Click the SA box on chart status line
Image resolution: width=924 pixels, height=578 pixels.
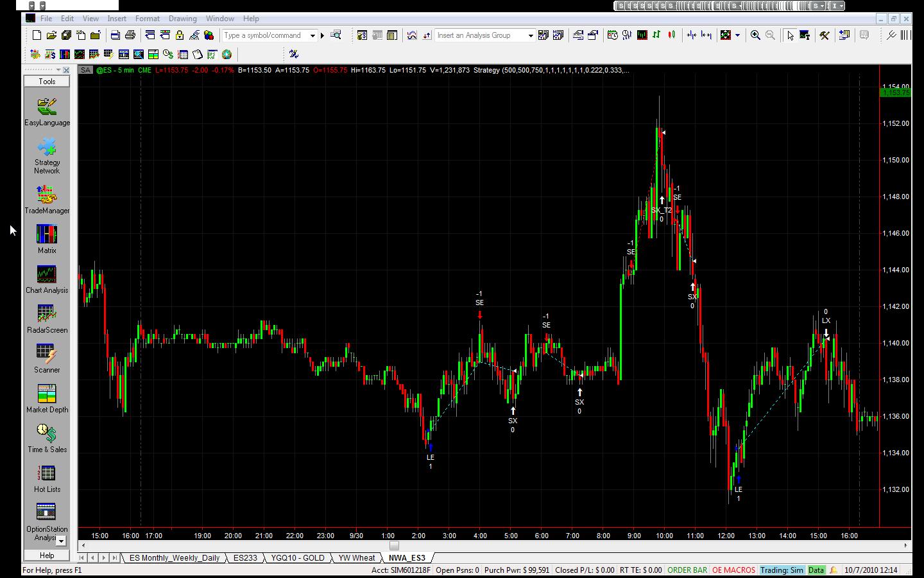[85, 70]
